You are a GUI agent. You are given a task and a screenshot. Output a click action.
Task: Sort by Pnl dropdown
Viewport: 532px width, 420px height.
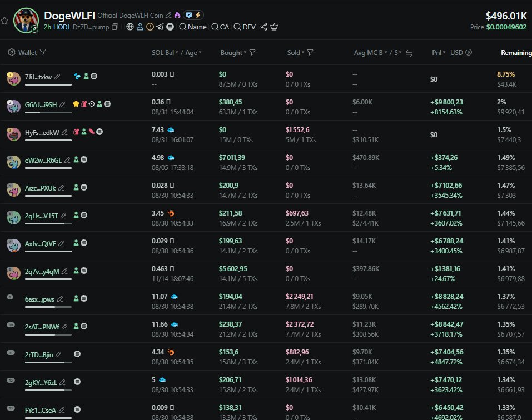[x=439, y=53]
